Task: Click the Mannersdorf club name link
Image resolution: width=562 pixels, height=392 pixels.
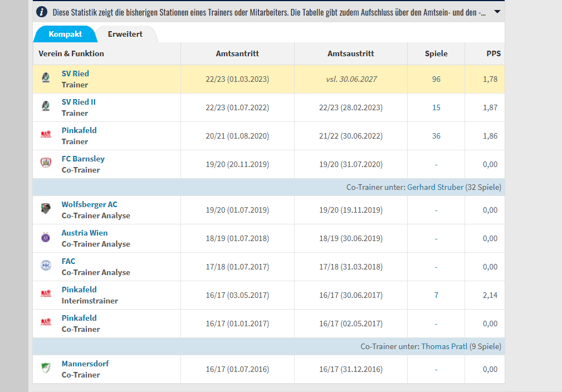Action: point(85,364)
